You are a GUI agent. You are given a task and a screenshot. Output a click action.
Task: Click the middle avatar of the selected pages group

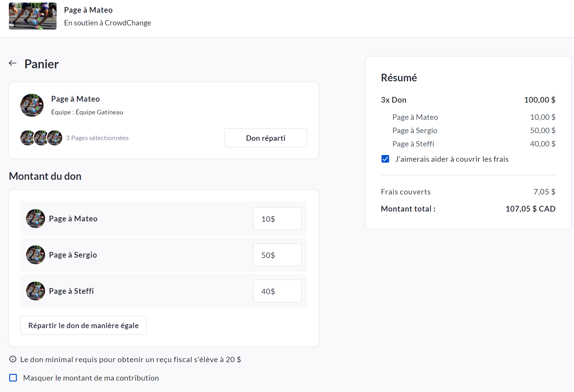point(41,138)
